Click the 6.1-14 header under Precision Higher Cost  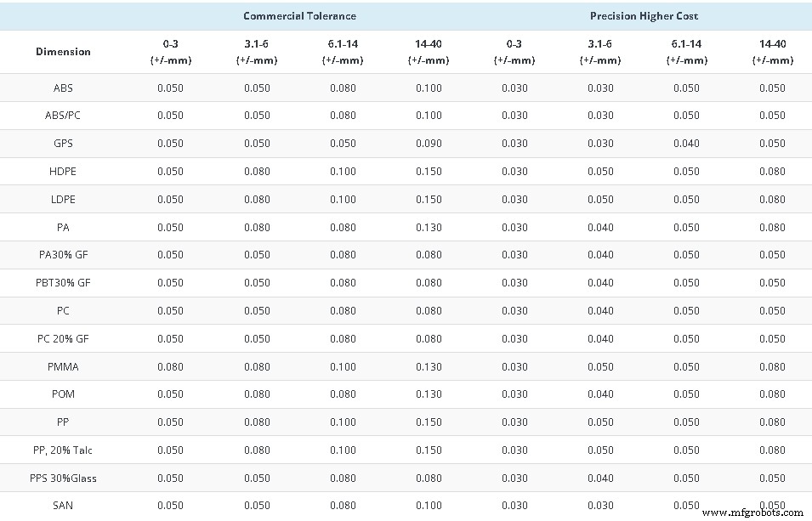click(686, 52)
